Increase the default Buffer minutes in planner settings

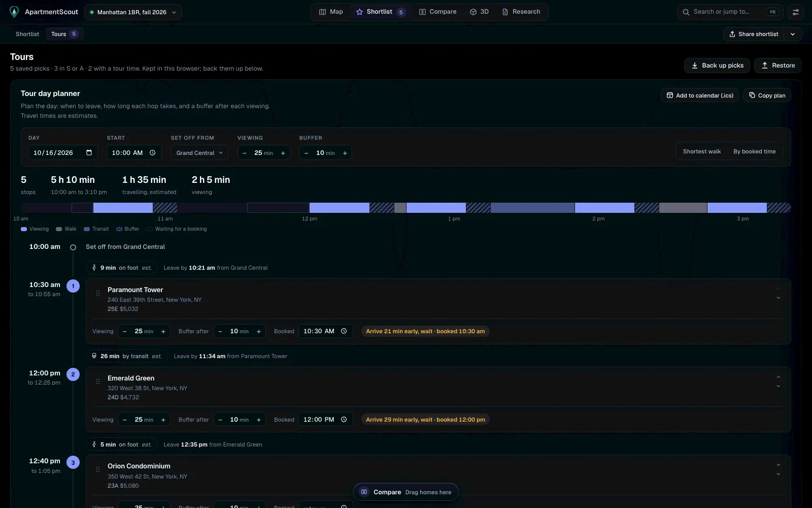point(345,153)
